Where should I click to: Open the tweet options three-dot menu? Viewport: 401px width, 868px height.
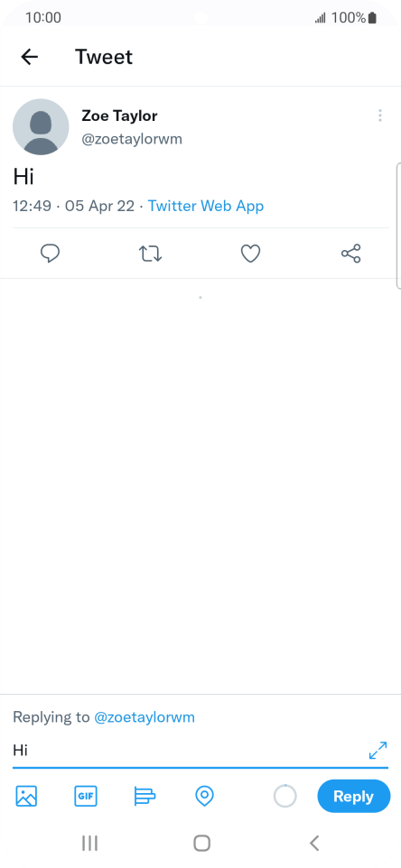[380, 115]
